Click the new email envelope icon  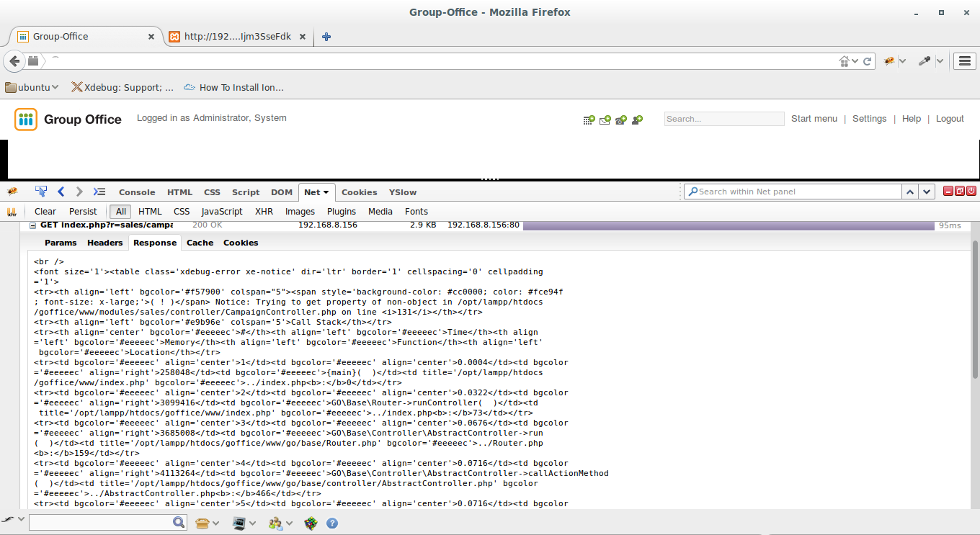pos(605,120)
